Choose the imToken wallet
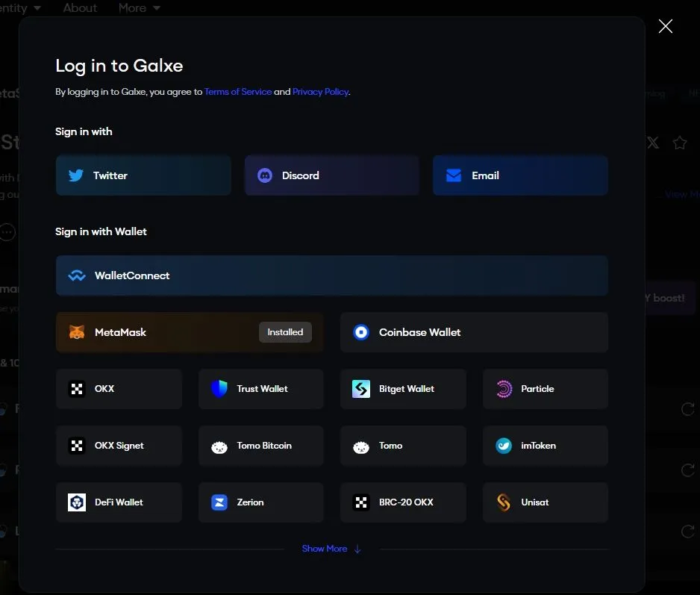700x595 pixels. [545, 445]
